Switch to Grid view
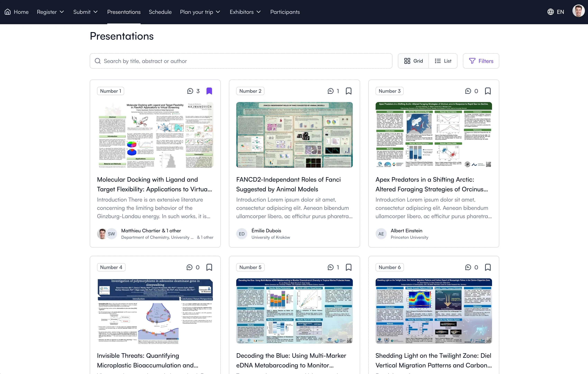This screenshot has height=374, width=588. click(413, 61)
